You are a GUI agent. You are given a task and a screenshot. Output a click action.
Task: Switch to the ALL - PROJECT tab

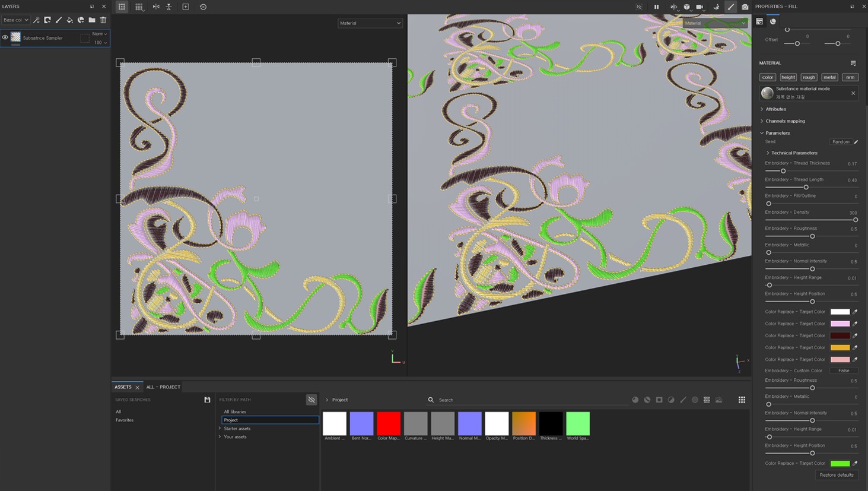point(163,387)
